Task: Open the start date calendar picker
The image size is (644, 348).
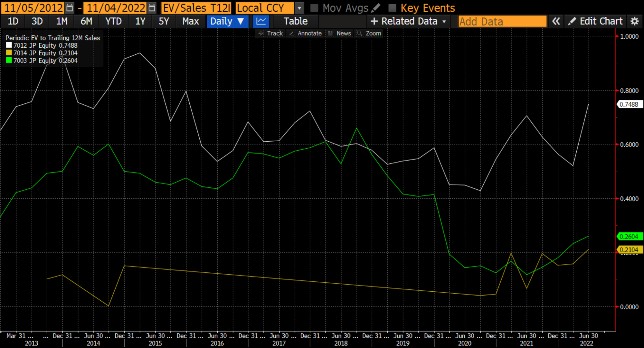Action: (70, 8)
